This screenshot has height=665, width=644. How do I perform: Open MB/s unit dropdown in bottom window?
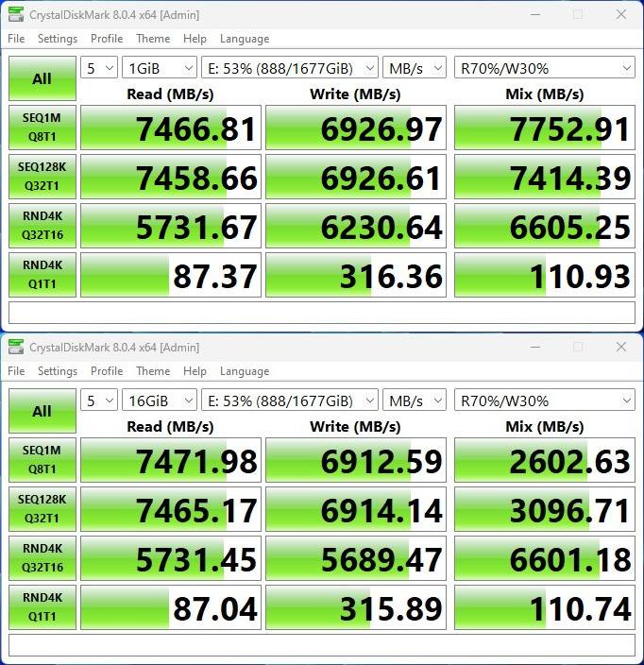pos(415,401)
